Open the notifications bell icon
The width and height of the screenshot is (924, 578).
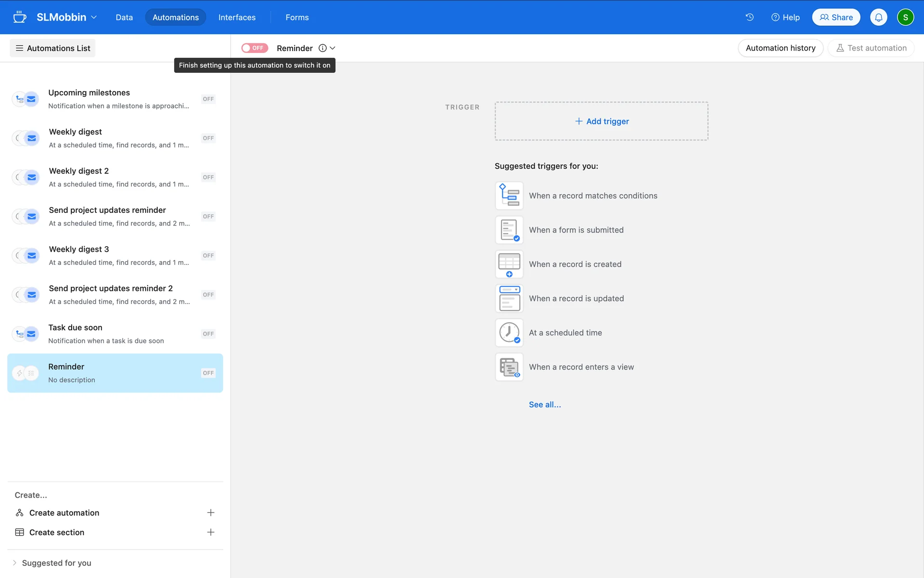click(x=878, y=17)
